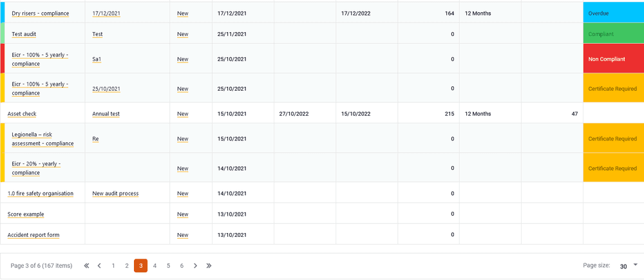
Task: Click the 17/12/2021 reference link
Action: pos(106,13)
